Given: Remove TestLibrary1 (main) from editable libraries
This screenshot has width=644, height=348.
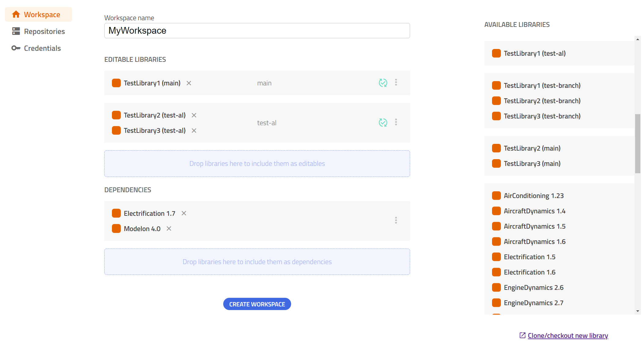Looking at the screenshot, I should 189,83.
